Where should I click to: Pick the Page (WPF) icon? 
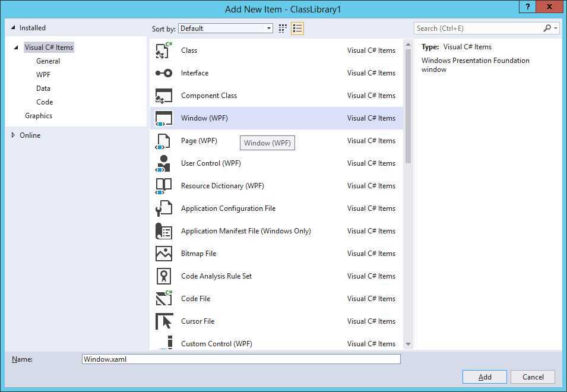163,141
